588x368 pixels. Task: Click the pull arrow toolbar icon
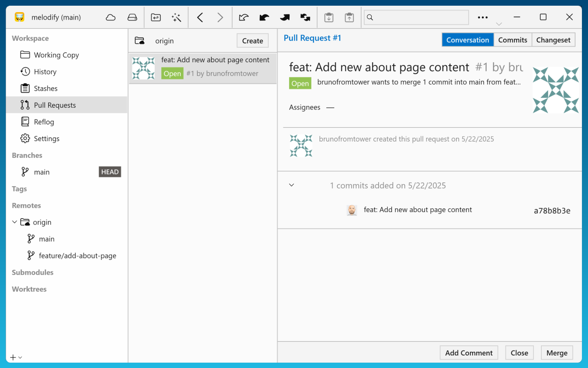point(264,17)
